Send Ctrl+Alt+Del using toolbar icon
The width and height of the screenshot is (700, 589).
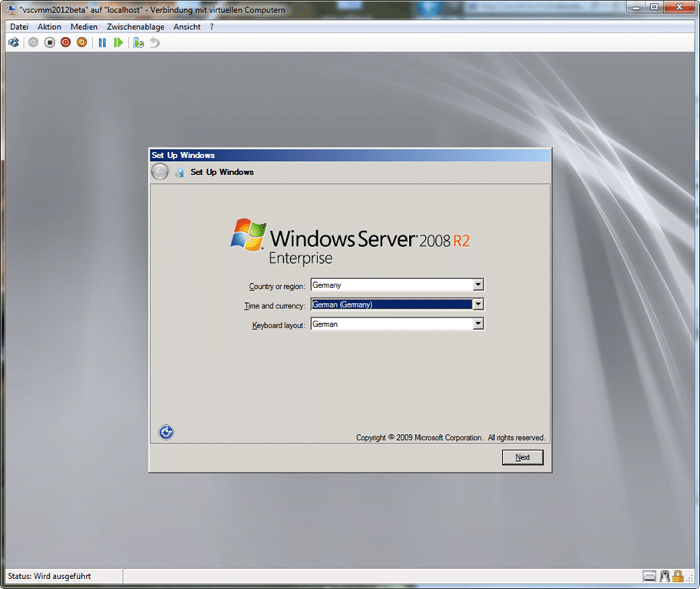tap(14, 42)
